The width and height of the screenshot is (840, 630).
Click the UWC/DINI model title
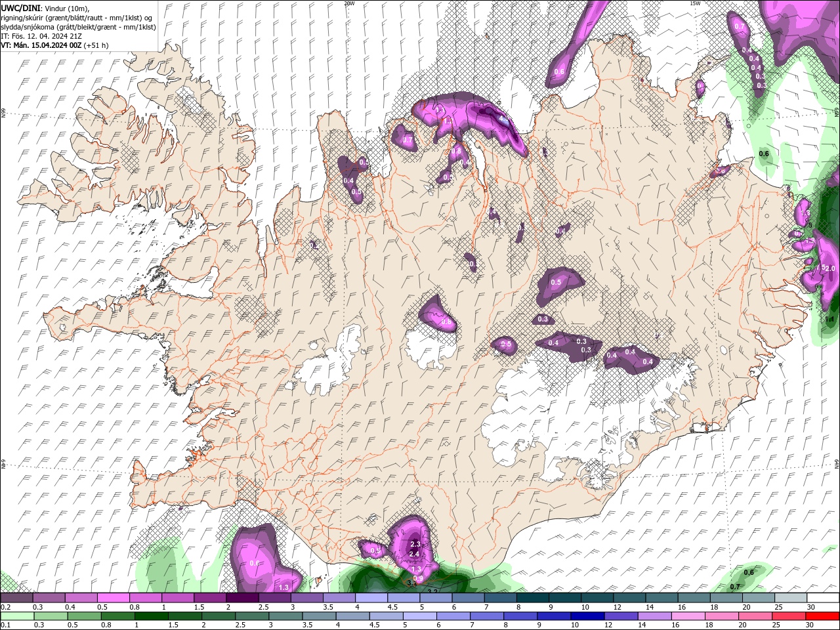click(21, 7)
